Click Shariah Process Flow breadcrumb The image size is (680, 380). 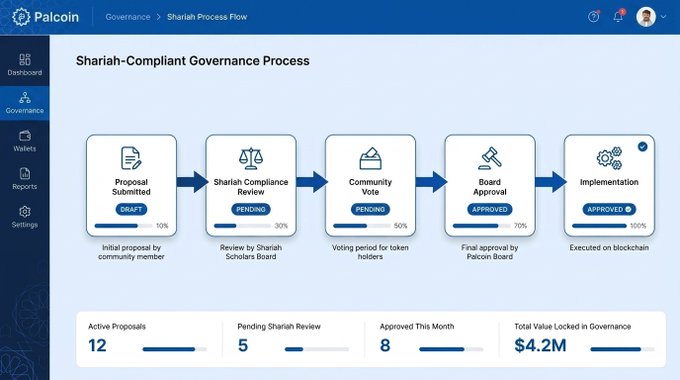pyautogui.click(x=207, y=17)
